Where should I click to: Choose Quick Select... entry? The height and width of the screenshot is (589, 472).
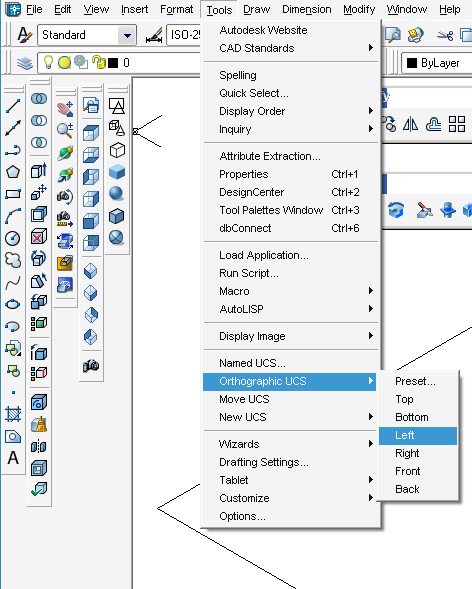(x=290, y=93)
